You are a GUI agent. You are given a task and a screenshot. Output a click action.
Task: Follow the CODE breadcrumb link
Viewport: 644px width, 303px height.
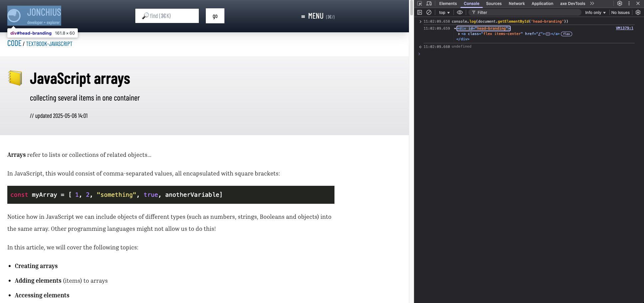coord(14,43)
